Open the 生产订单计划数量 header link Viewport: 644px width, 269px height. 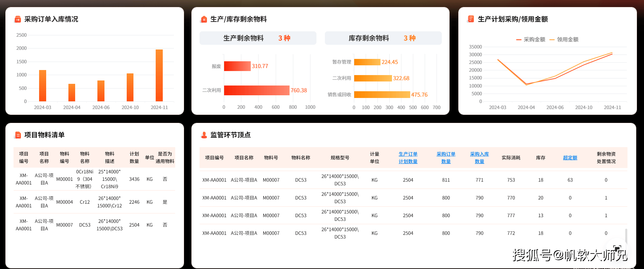[408, 158]
